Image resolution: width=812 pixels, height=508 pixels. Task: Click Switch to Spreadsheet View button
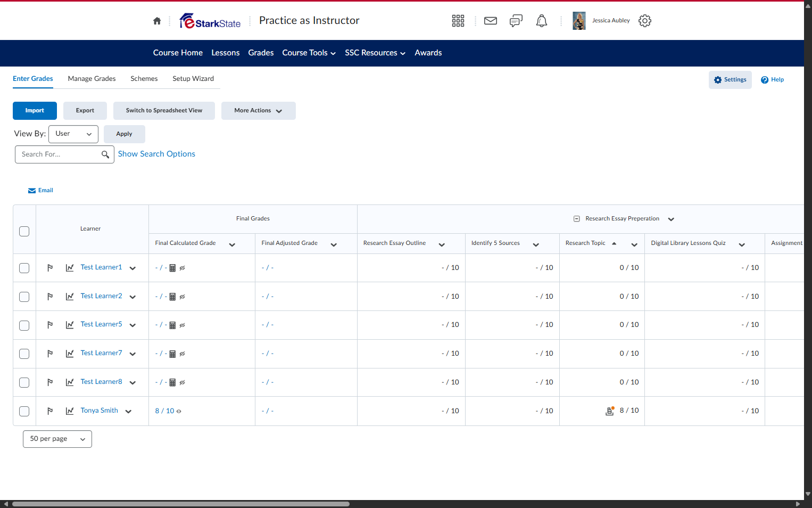click(164, 111)
